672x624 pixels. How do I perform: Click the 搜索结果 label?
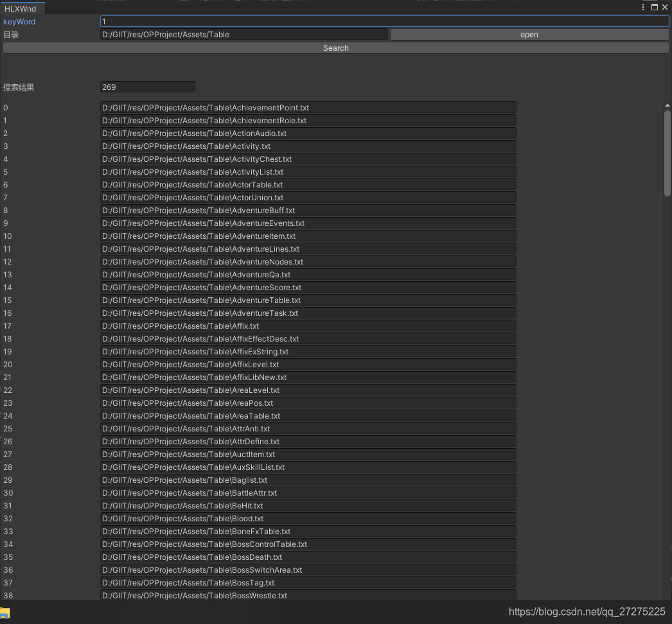tap(19, 87)
